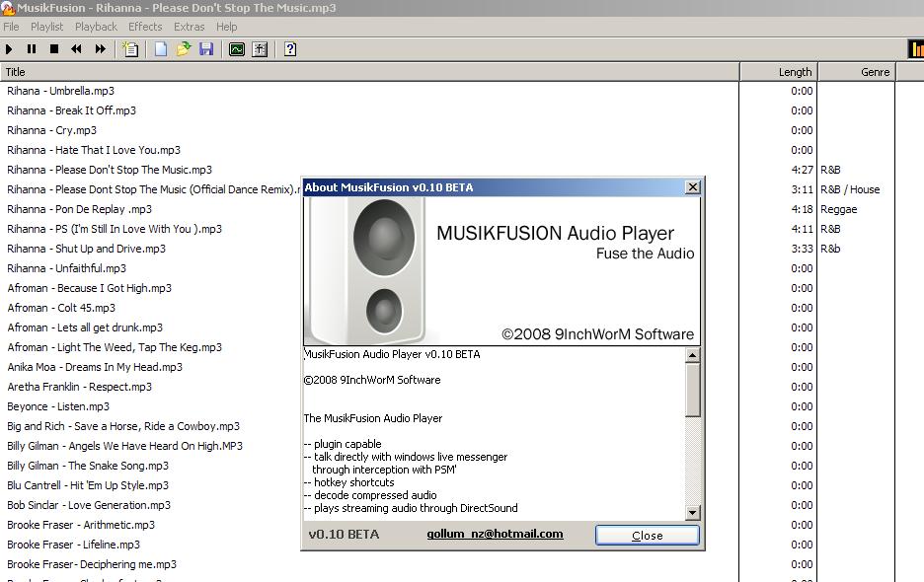Open the Playback menu

(x=96, y=27)
